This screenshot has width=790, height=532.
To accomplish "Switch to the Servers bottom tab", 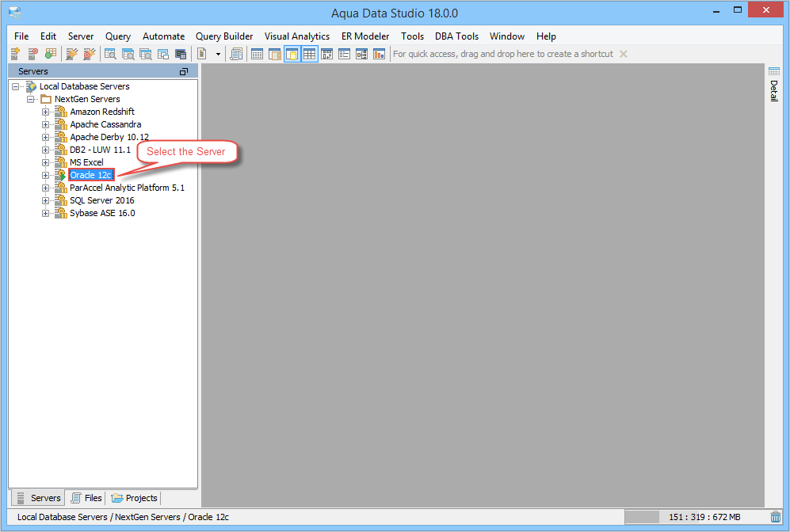I will (x=38, y=498).
